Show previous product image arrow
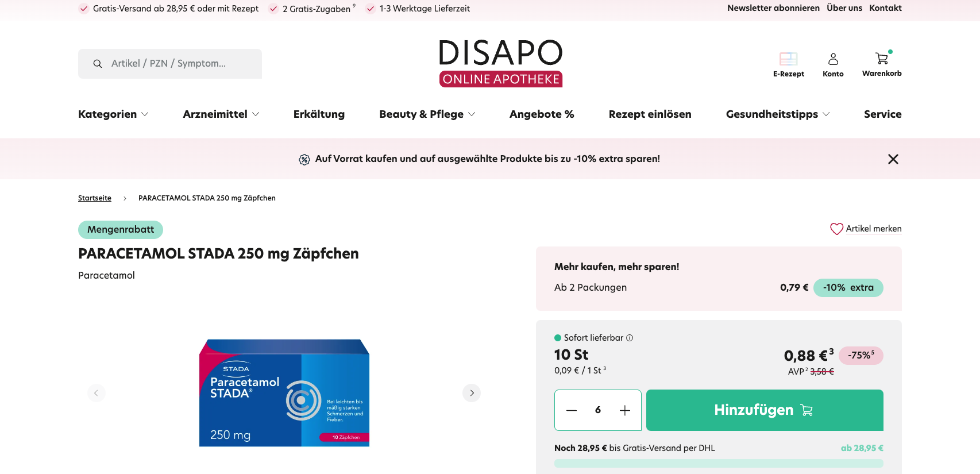Viewport: 980px width, 474px height. pos(97,393)
